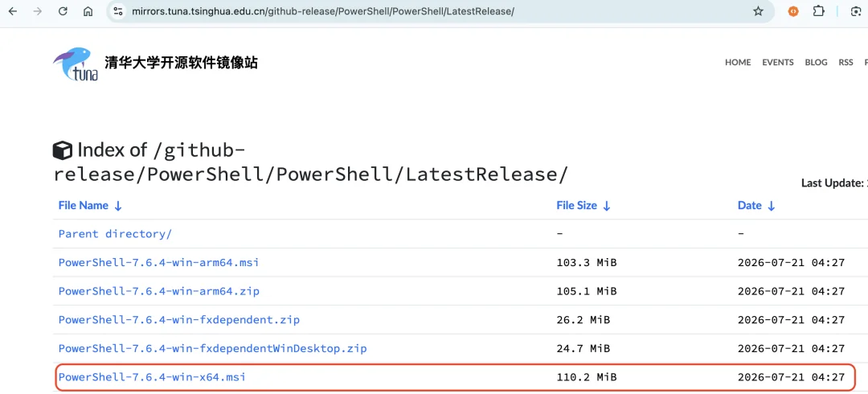Download PowerShell-7.6.4-win-arm64.zip
The image size is (868, 394).
click(x=159, y=292)
